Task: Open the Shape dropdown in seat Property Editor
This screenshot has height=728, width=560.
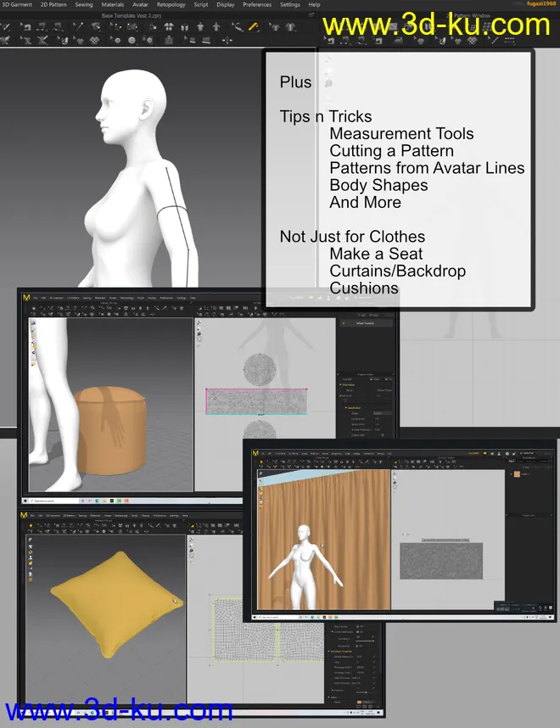Action: pos(382,413)
